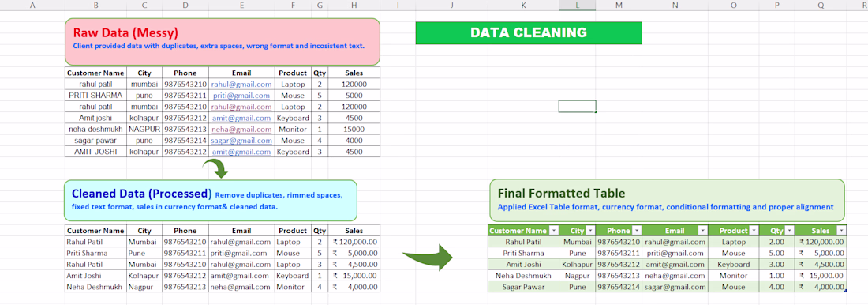Open priti@gmail.com hyperlink in Raw Data table

click(242, 96)
